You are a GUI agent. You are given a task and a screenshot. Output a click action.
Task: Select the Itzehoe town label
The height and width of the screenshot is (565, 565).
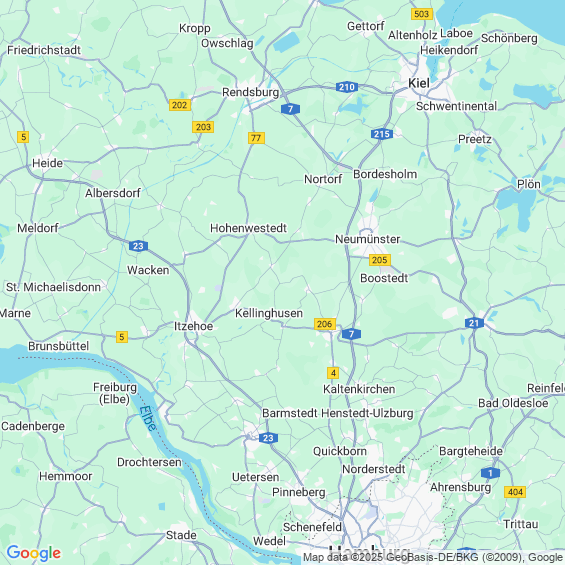click(x=193, y=326)
